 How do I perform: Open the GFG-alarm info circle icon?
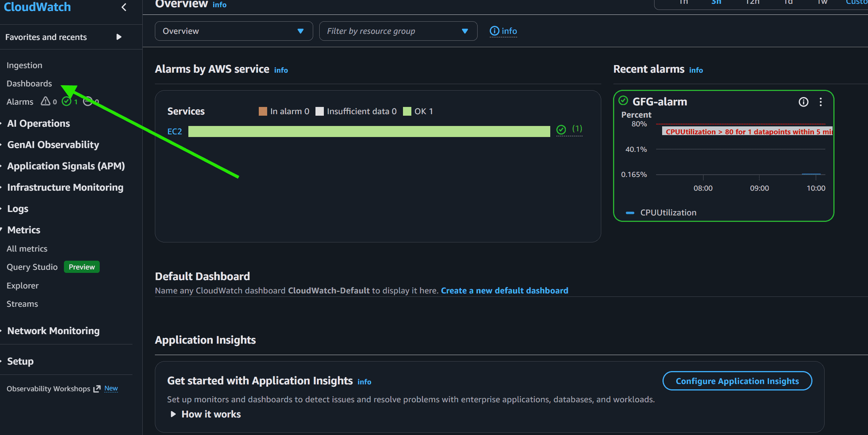pos(803,102)
